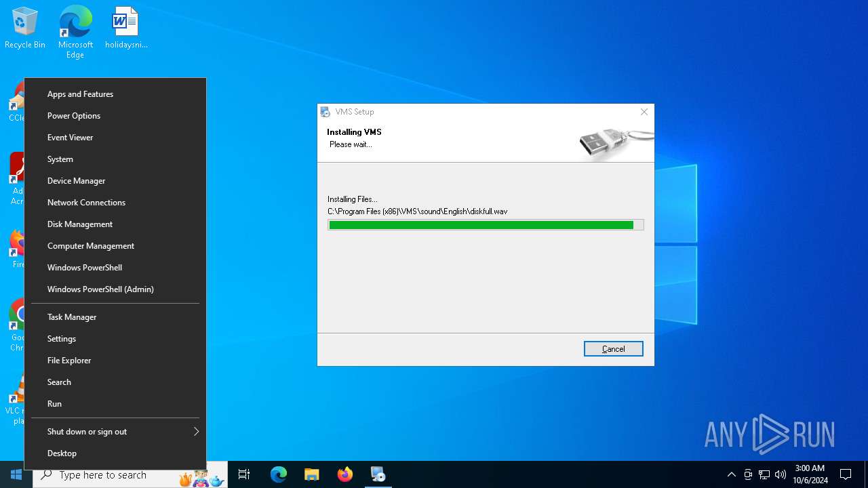Click the diskfull.wav file path text

[418, 211]
